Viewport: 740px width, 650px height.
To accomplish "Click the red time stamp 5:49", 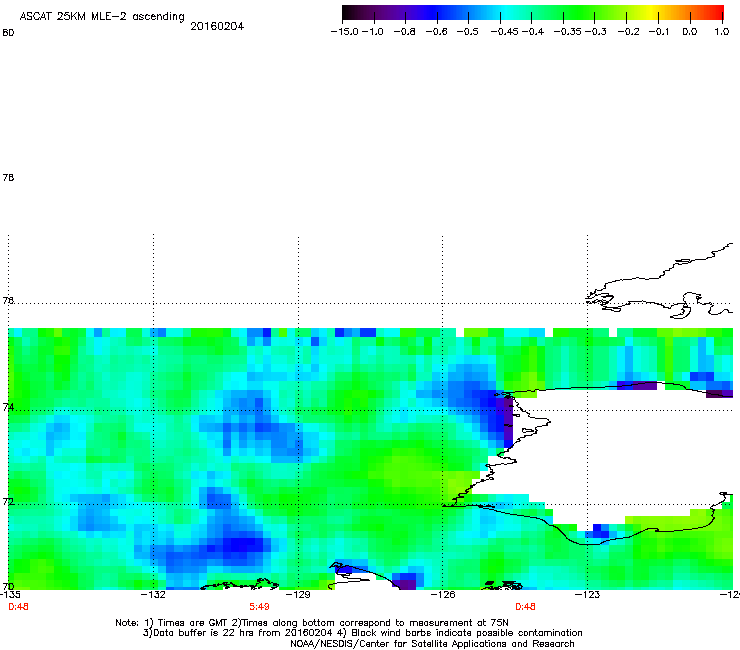I will pos(260,607).
